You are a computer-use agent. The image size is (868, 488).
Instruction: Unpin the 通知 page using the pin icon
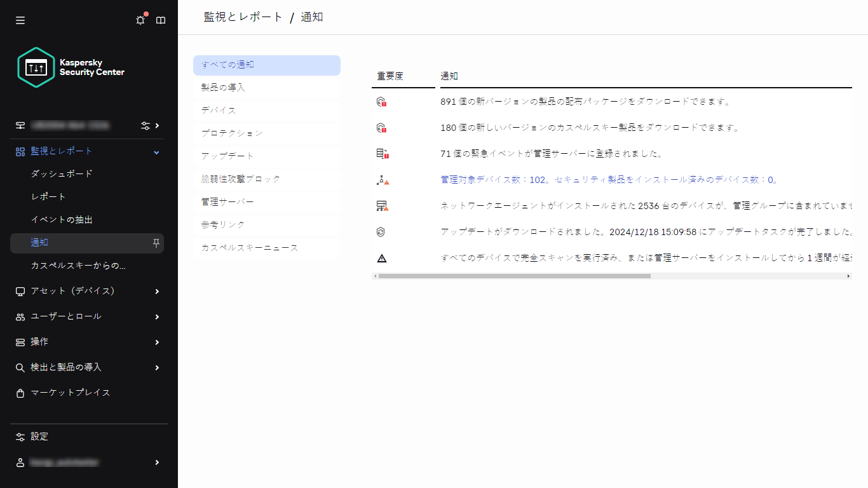click(155, 243)
